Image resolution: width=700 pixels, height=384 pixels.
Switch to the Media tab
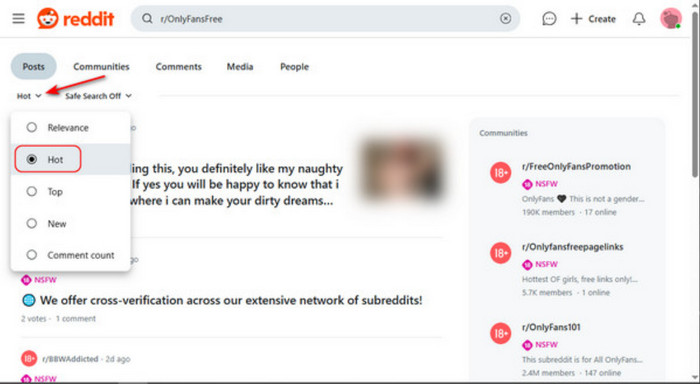(x=240, y=67)
